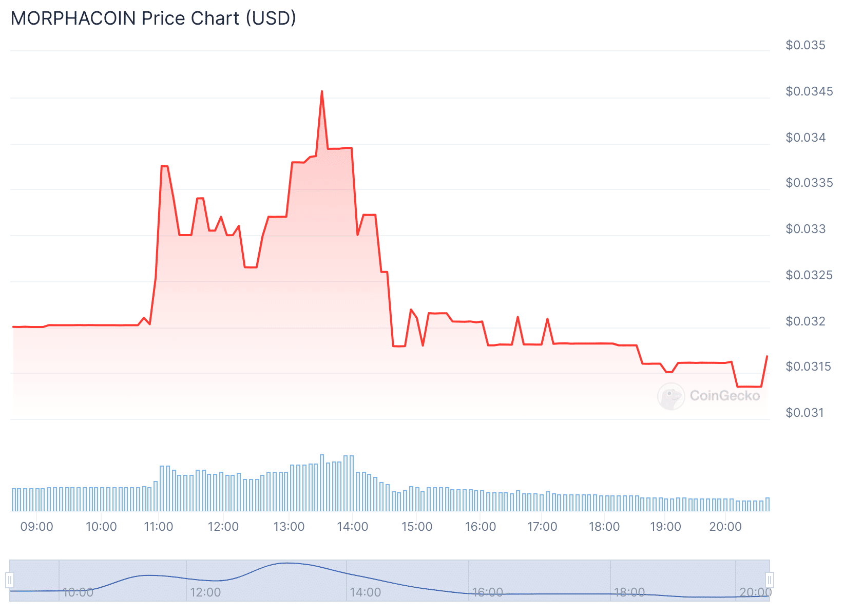Click the $0.0335 y-axis label
The width and height of the screenshot is (844, 616).
tap(809, 183)
